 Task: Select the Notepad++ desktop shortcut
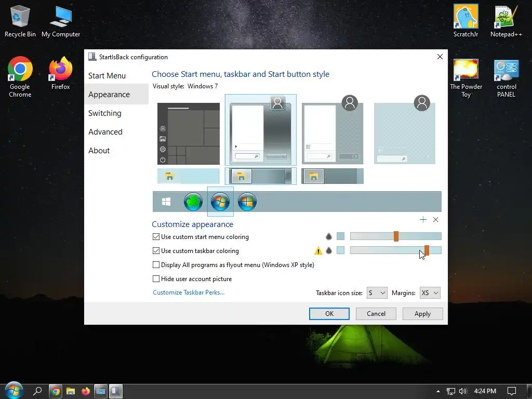(x=506, y=21)
